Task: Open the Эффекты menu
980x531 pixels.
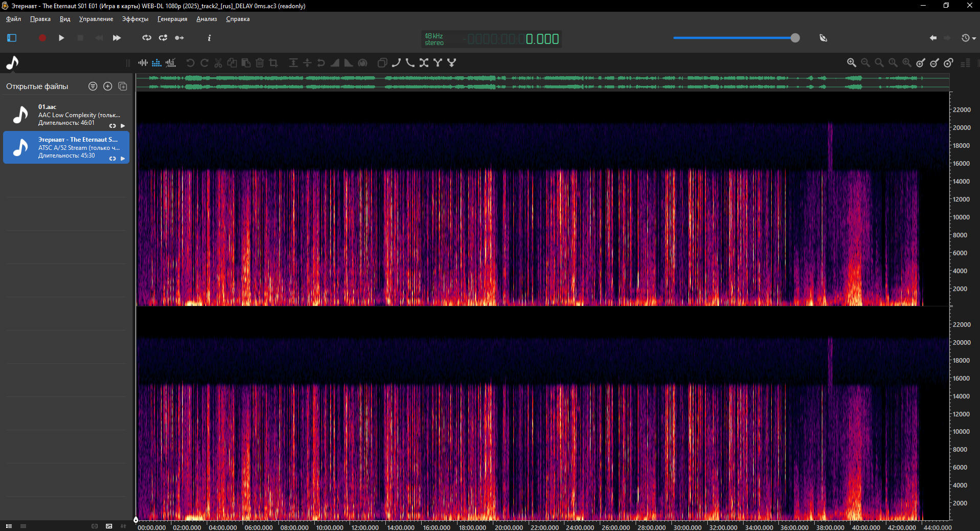Action: tap(135, 19)
